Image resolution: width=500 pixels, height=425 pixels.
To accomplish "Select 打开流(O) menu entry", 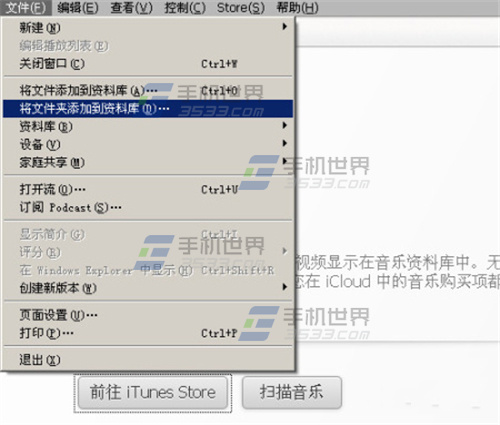I will click(x=148, y=189).
